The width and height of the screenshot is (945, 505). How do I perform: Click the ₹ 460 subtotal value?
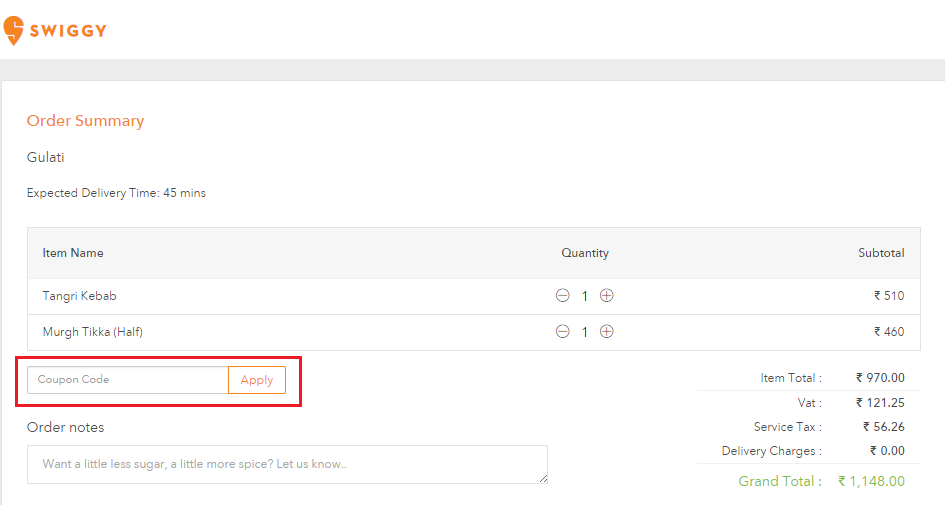click(889, 331)
